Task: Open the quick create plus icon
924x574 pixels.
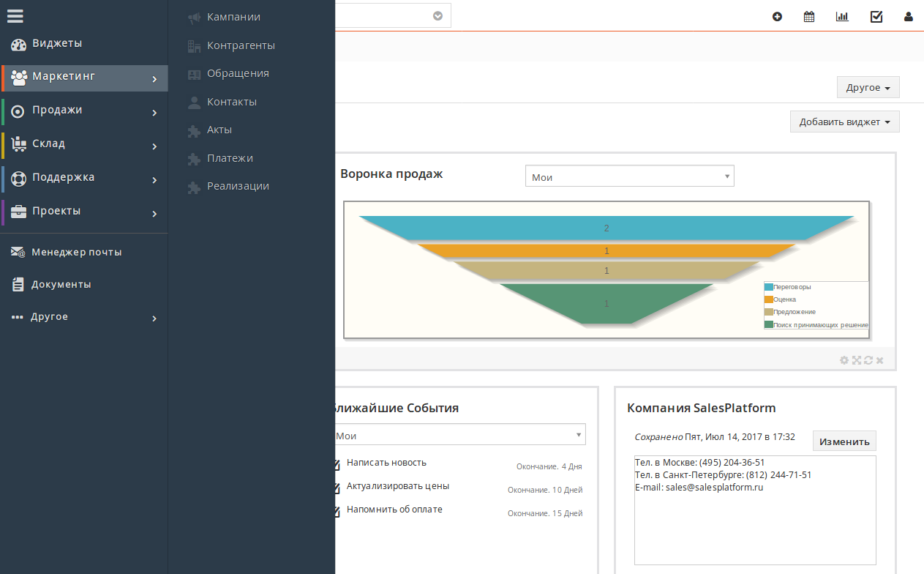Action: click(777, 16)
